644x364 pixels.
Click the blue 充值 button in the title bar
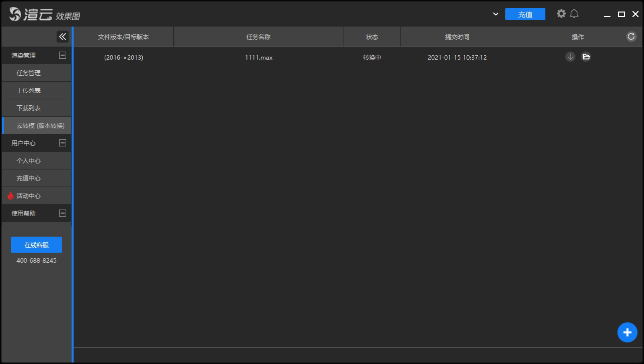tap(525, 14)
